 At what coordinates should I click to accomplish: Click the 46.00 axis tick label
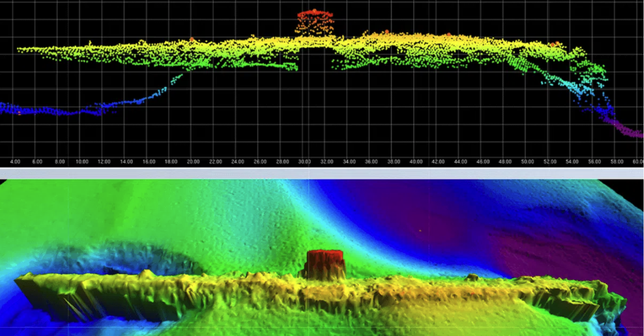point(483,162)
